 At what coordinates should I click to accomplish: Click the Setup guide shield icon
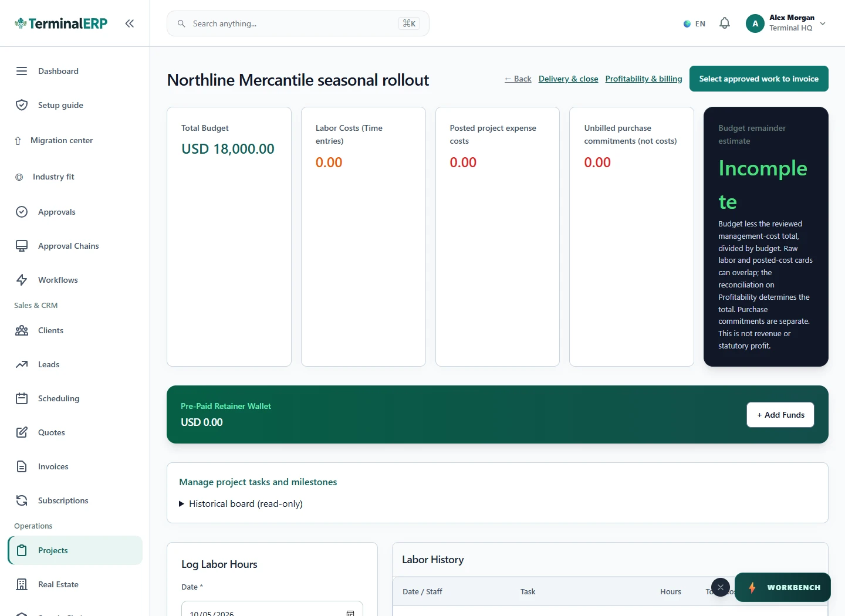(22, 105)
